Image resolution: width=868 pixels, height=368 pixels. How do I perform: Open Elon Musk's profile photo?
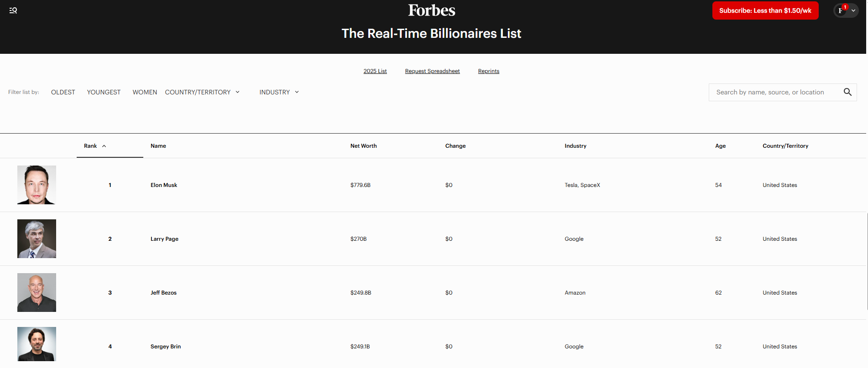(37, 185)
